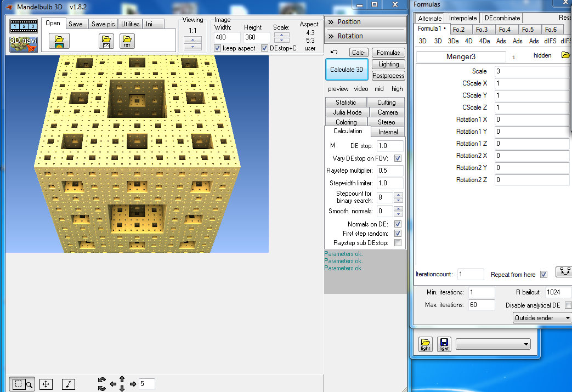Screen dimensions: 572x392
Task: Select the zoom rectangle tool
Action: [x=22, y=384]
